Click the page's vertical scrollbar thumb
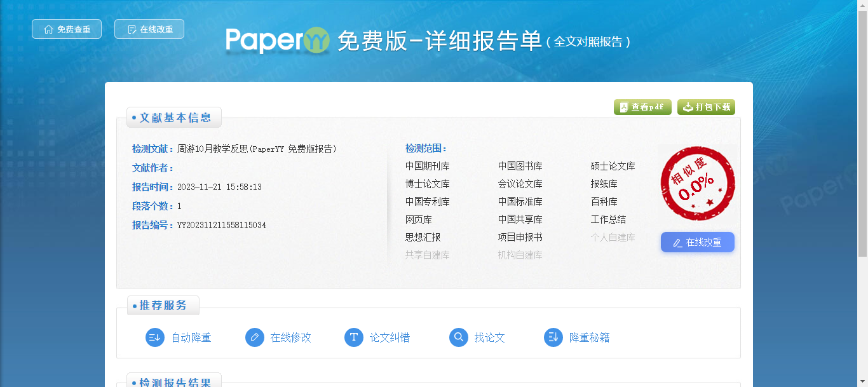The width and height of the screenshot is (868, 387). (x=863, y=133)
